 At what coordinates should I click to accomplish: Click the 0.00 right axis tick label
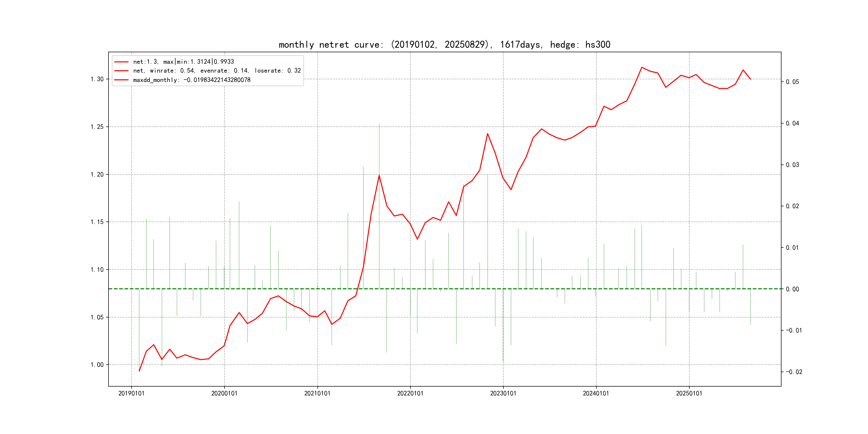(792, 289)
